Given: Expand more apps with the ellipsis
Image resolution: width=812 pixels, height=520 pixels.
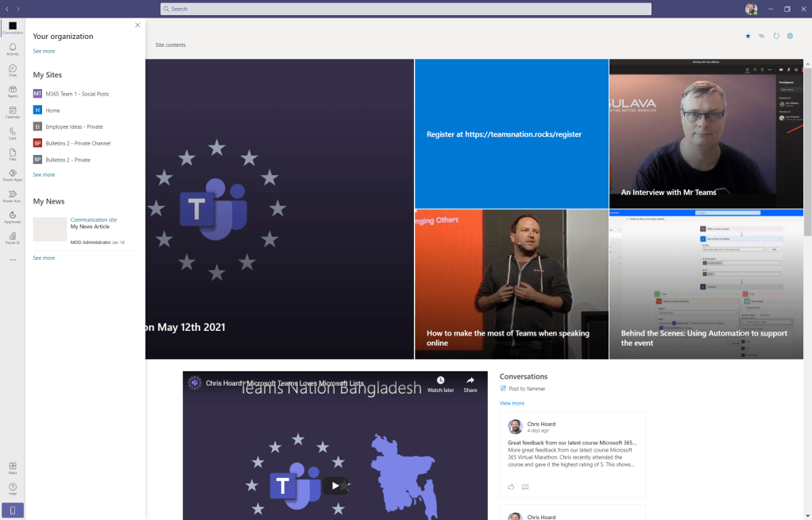Looking at the screenshot, I should [x=13, y=259].
